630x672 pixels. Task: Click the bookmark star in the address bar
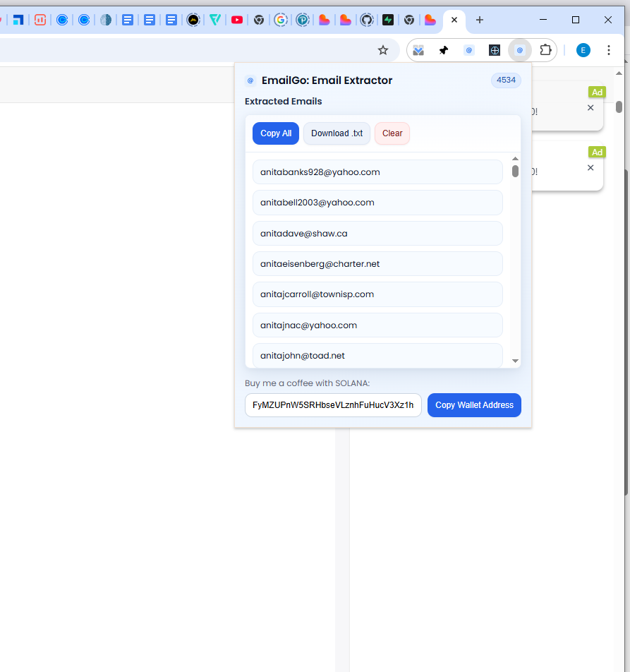[x=383, y=50]
